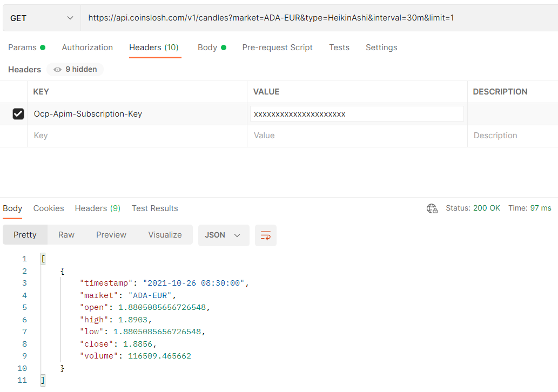Click the network globe lock icon
This screenshot has width=558, height=392.
point(432,208)
